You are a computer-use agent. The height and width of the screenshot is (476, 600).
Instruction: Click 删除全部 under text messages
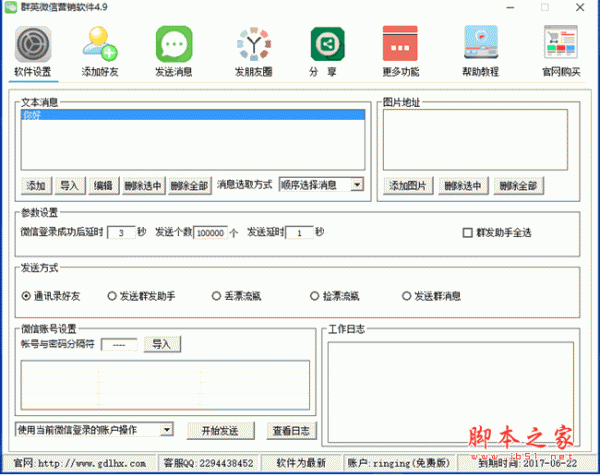[189, 186]
